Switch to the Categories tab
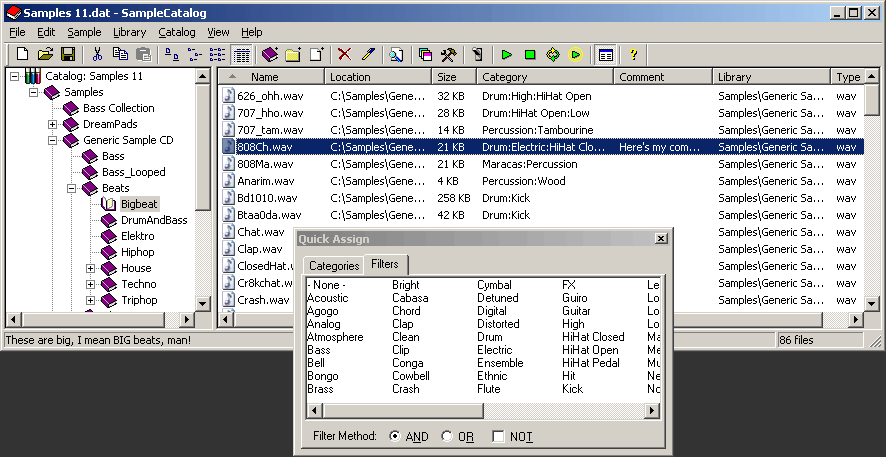Screen dimensions: 886x457 pos(334,266)
